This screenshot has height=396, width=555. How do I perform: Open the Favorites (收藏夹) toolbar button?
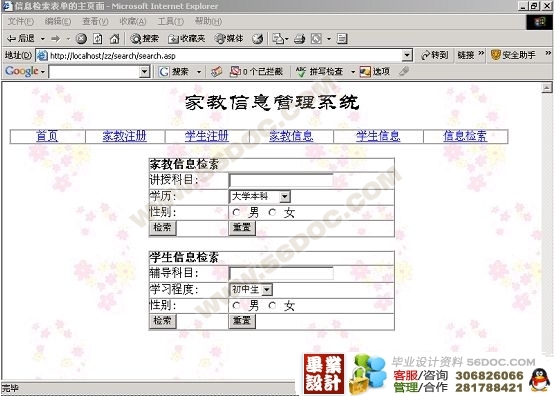(x=187, y=39)
